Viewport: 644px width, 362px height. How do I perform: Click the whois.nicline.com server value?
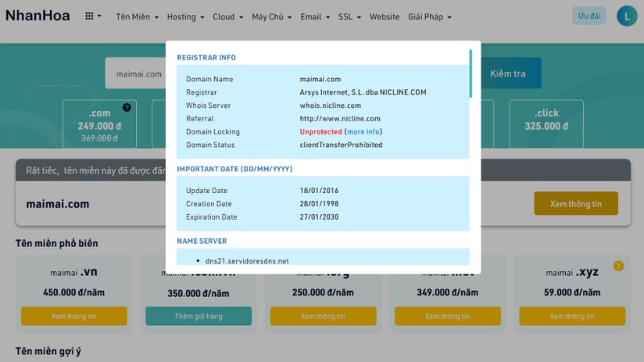330,105
